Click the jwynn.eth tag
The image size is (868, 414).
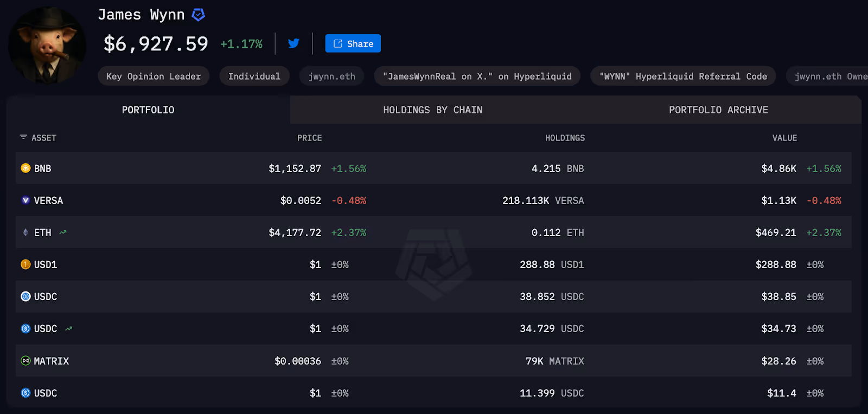331,77
